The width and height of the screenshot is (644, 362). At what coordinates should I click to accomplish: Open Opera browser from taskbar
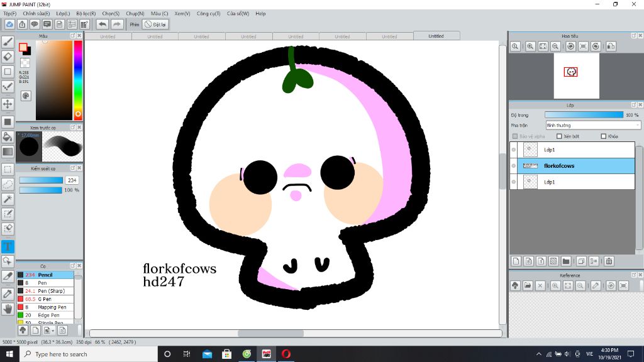[x=286, y=354]
